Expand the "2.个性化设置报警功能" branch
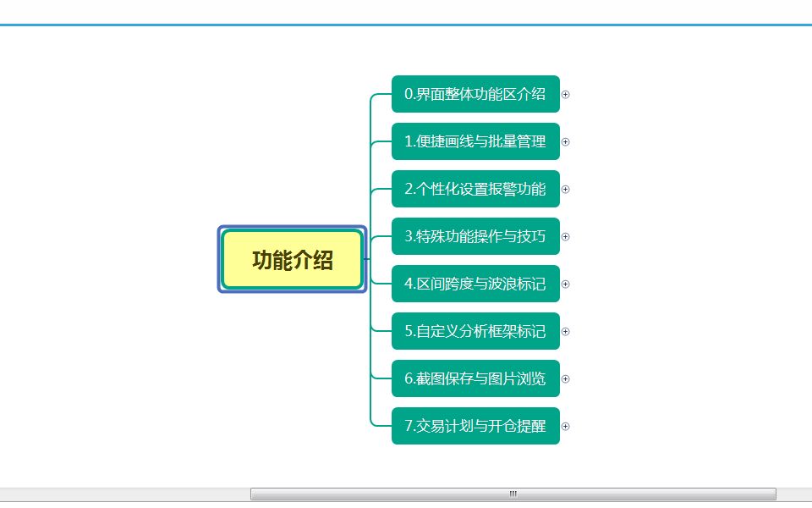The image size is (812, 508). coord(565,190)
